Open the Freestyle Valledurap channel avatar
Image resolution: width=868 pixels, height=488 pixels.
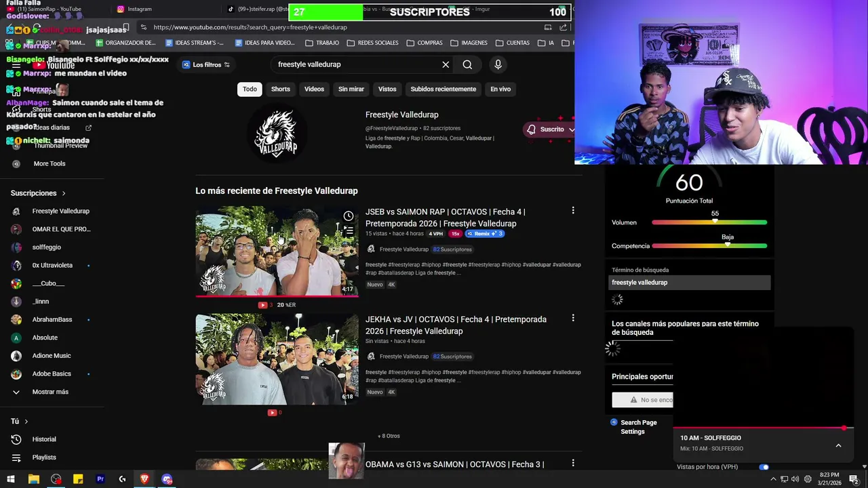(275, 134)
